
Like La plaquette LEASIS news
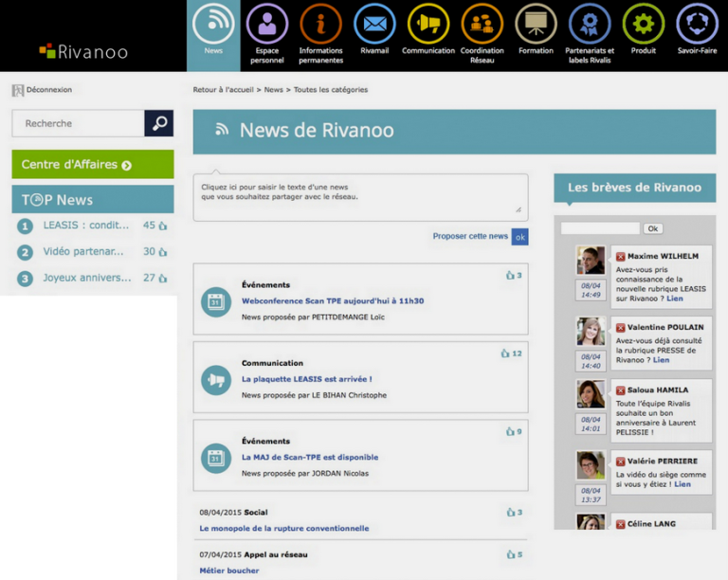[505, 353]
